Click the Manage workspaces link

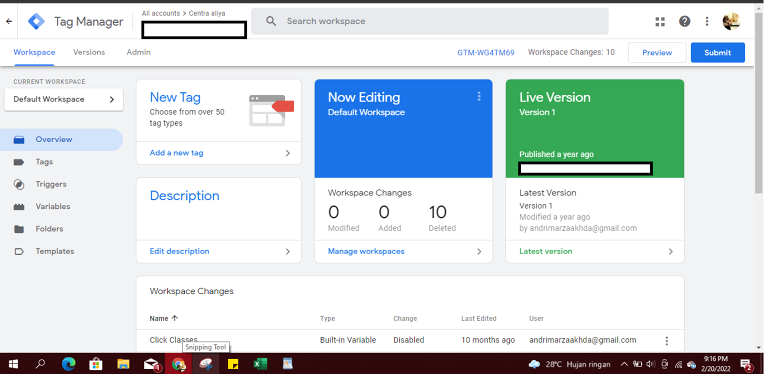click(366, 252)
